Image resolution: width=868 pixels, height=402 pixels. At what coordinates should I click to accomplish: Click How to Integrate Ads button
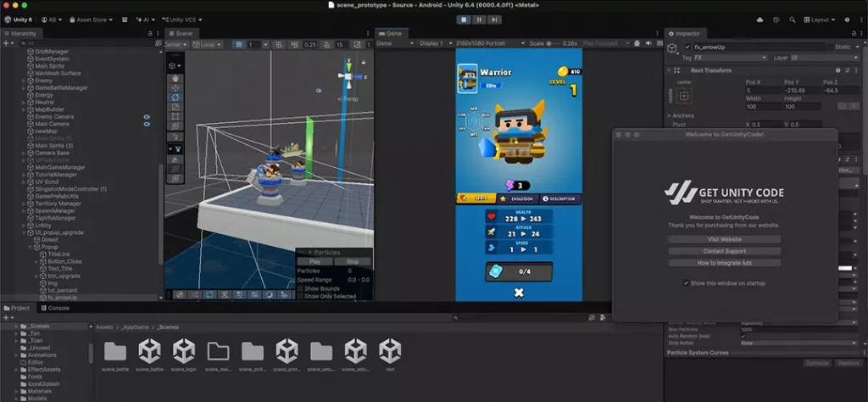724,263
